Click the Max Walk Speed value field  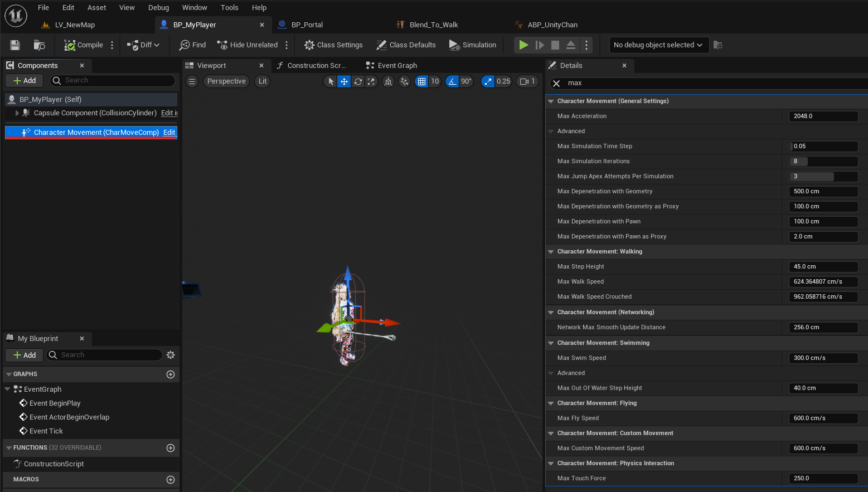click(823, 282)
